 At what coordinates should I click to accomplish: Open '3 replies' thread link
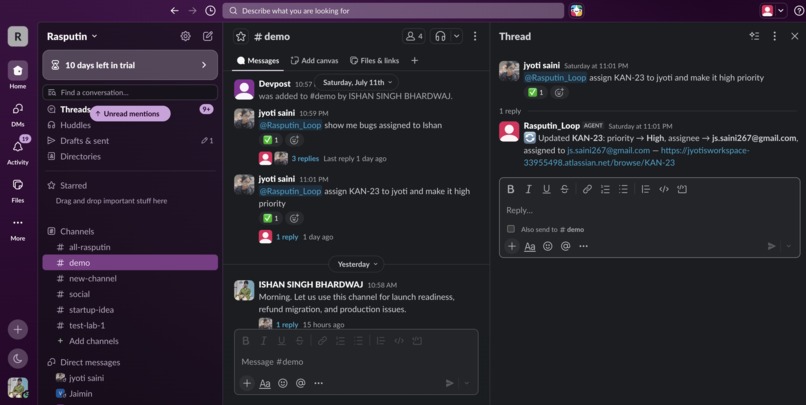tap(305, 159)
